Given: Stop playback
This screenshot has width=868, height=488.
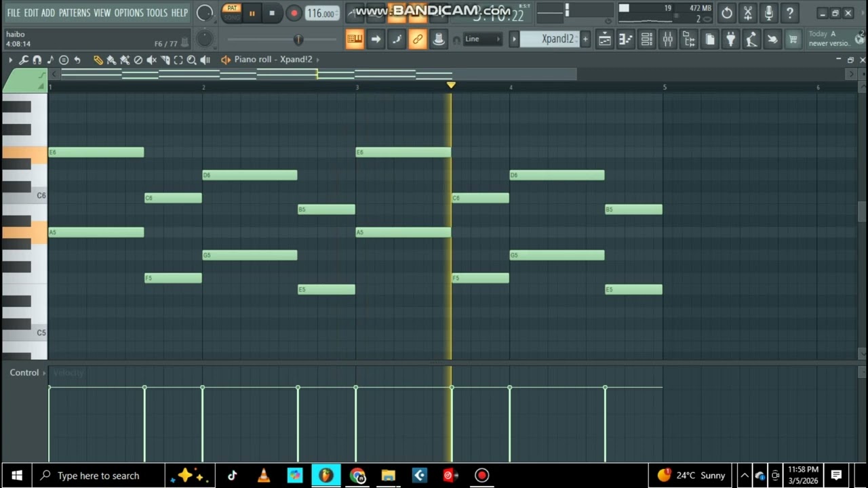Looking at the screenshot, I should tap(272, 13).
